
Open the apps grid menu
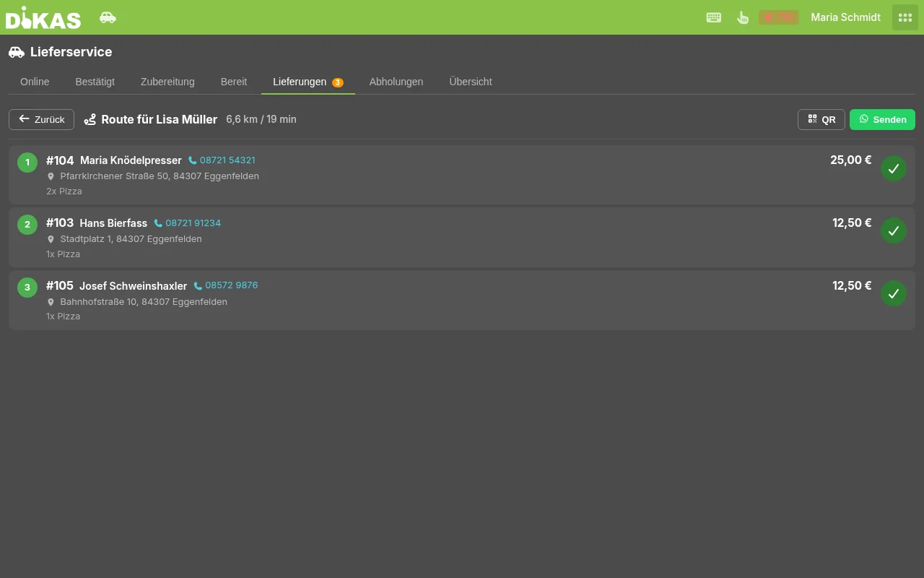(x=905, y=17)
